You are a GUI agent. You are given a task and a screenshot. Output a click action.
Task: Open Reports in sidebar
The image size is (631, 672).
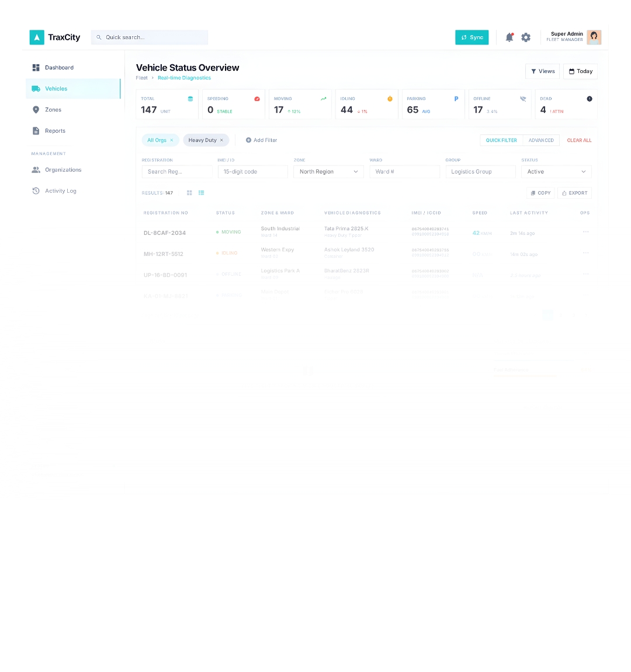(73, 131)
